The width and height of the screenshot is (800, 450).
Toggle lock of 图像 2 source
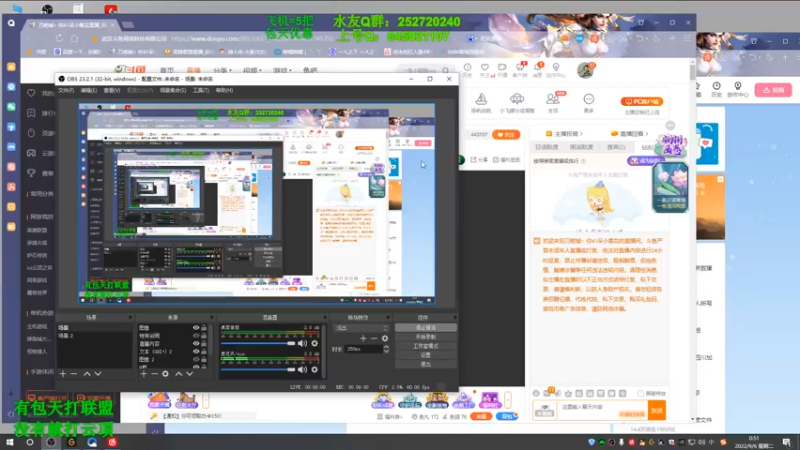click(204, 359)
